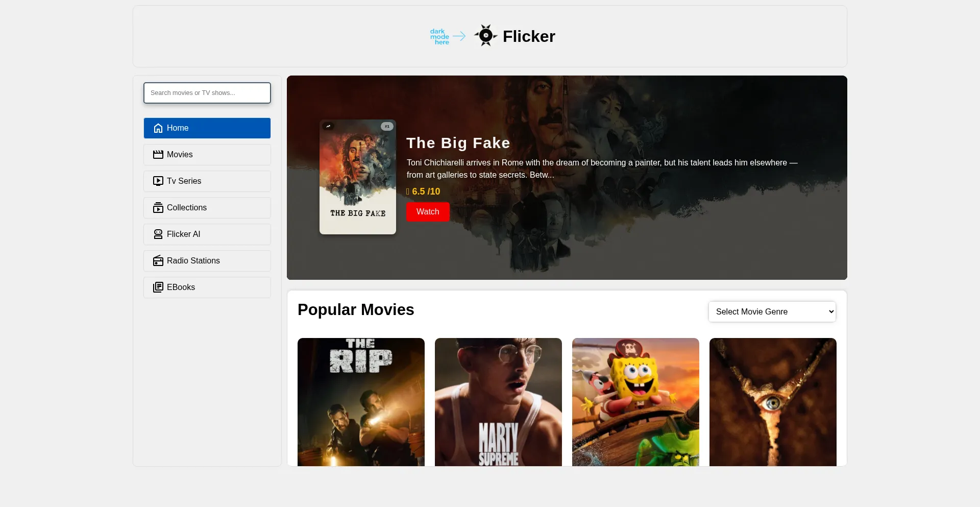
Task: Click the Home house icon in sidebar
Action: coord(158,128)
